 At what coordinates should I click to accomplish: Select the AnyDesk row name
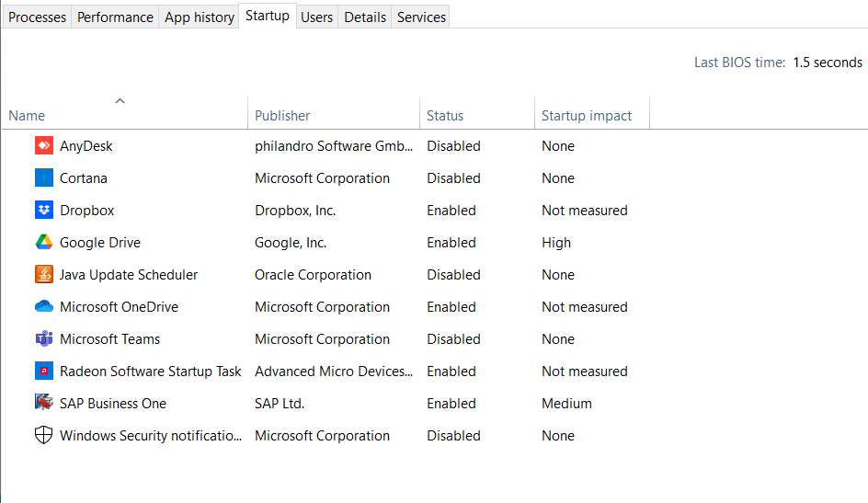coord(86,146)
